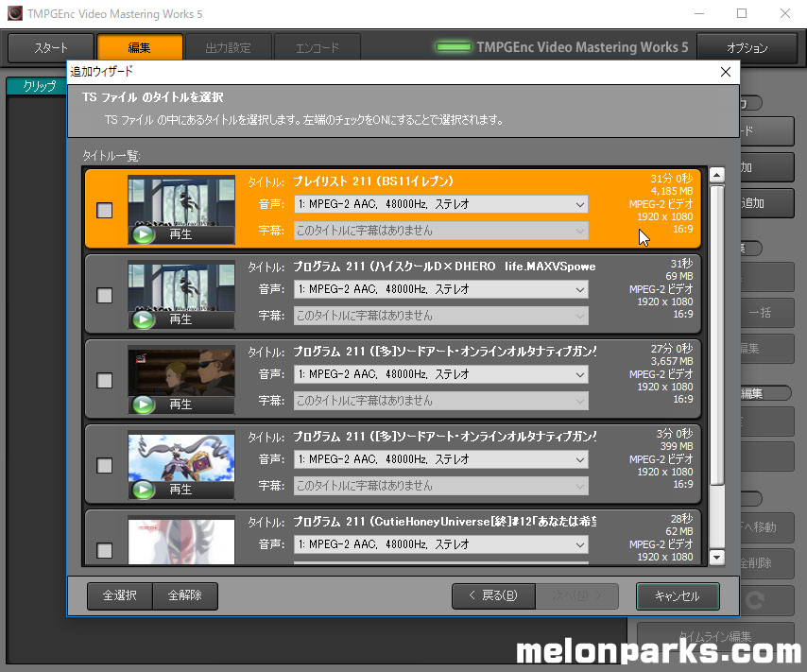Select the クリップ tab in main window
Image resolution: width=807 pixels, height=672 pixels.
(39, 86)
